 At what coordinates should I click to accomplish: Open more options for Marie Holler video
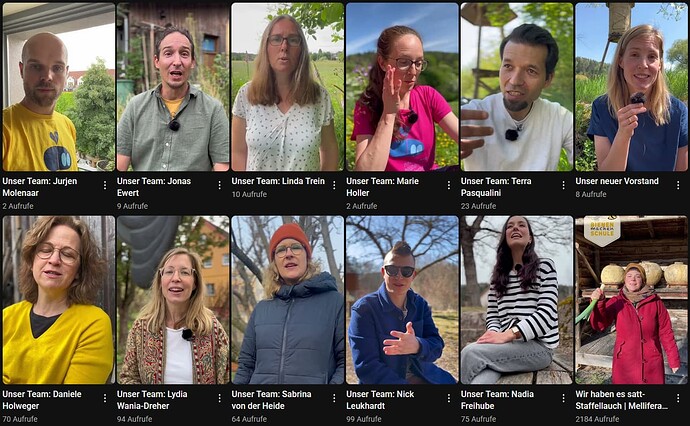point(449,185)
